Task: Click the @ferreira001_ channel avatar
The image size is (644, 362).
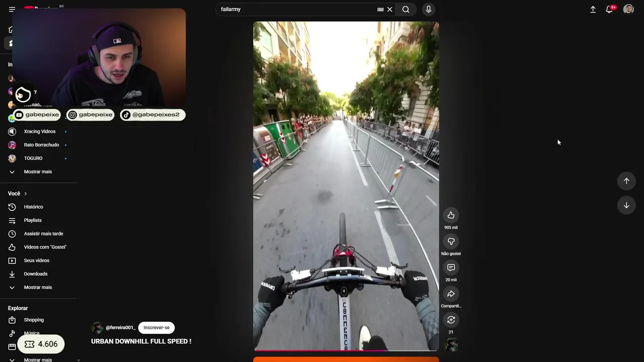Action: 97,327
